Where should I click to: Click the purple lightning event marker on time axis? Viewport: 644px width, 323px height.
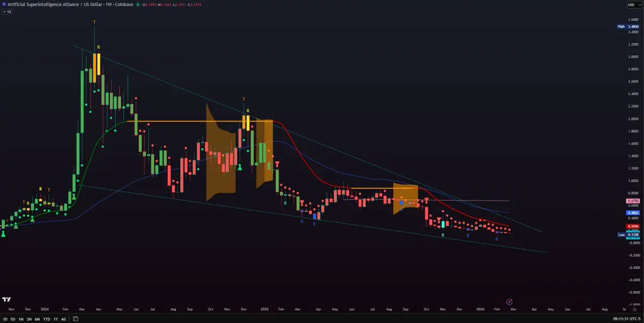[x=509, y=302]
